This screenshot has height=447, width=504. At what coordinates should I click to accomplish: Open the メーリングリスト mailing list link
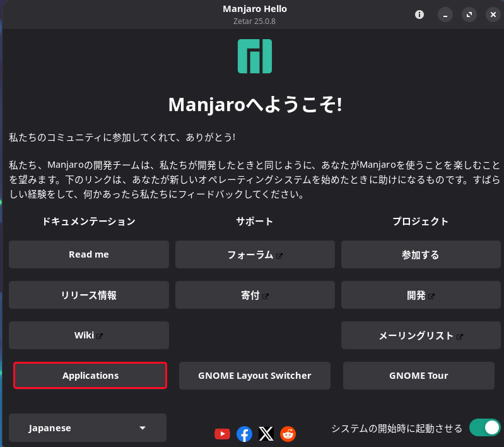coord(421,335)
